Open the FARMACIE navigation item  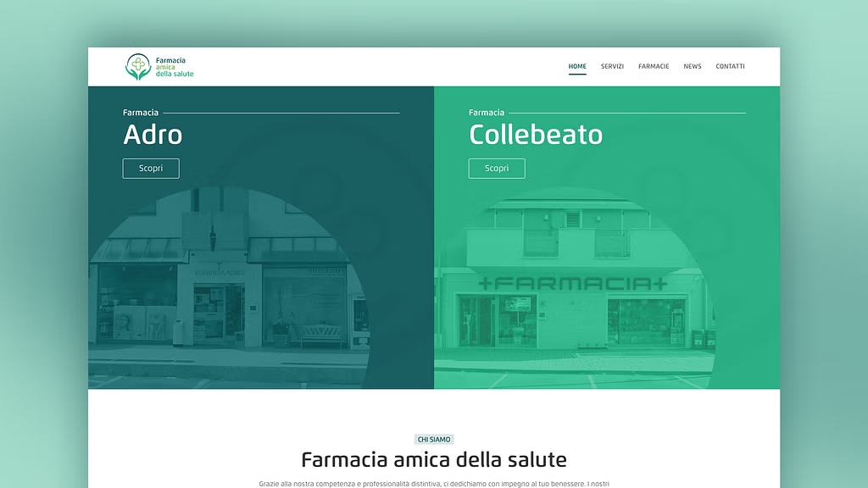(654, 66)
